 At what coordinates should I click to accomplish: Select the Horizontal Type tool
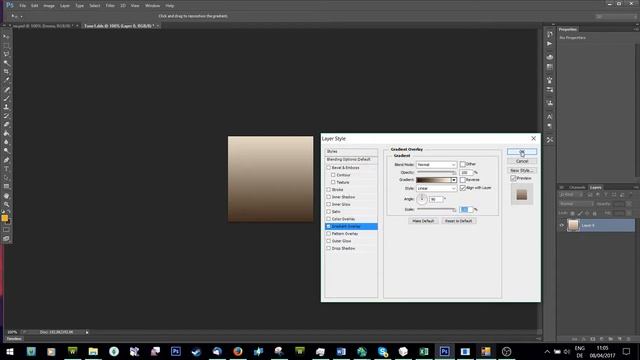(x=6, y=169)
